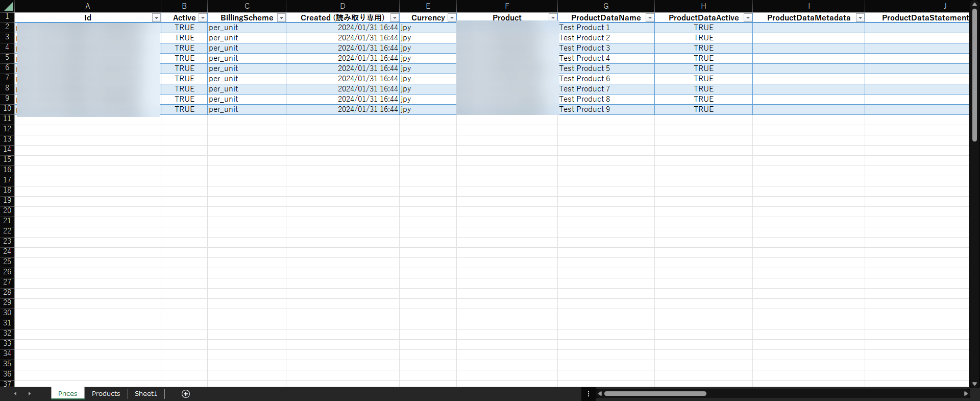Open the Active column filter dropdown
The width and height of the screenshot is (980, 401).
(203, 18)
